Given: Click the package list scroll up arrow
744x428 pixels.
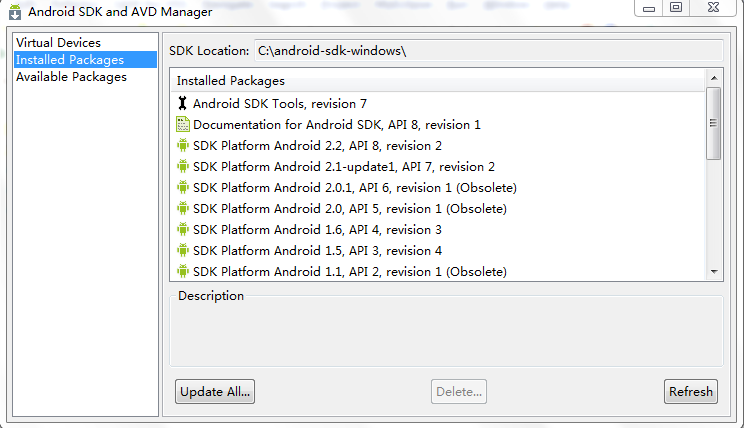Looking at the screenshot, I should 714,78.
